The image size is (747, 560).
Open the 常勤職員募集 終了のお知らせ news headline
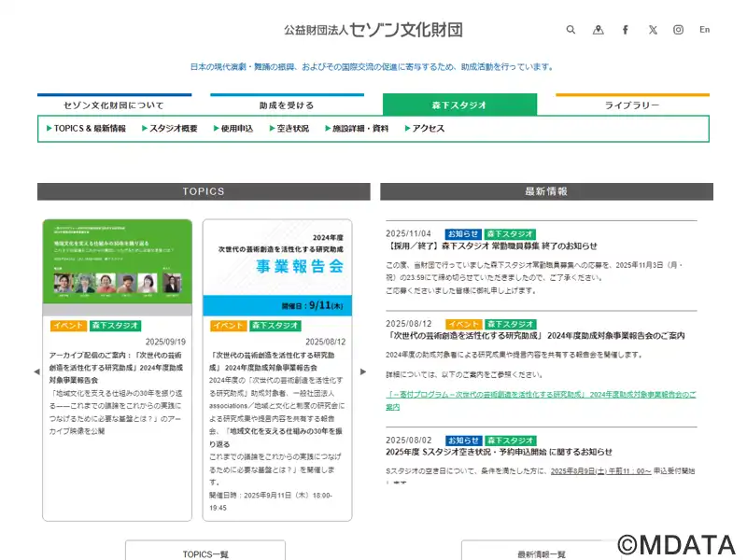(492, 246)
